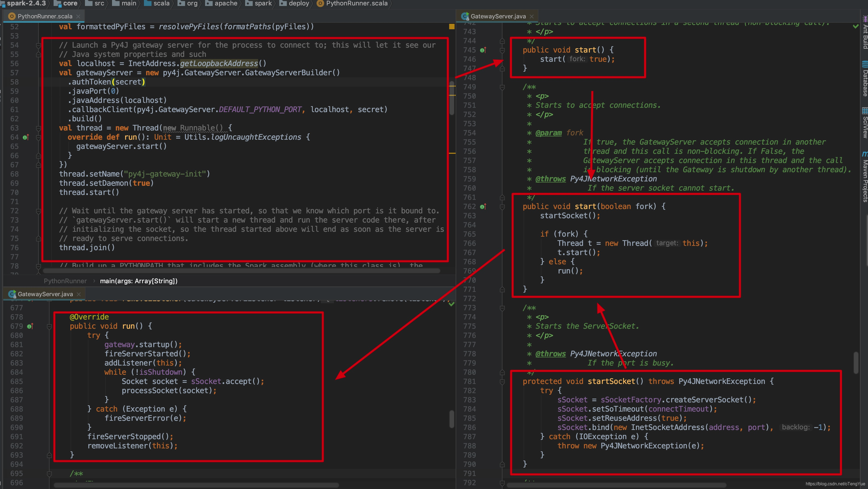Click main(args: Array[String]) editor breadcrumb
The image size is (868, 489).
coord(139,281)
